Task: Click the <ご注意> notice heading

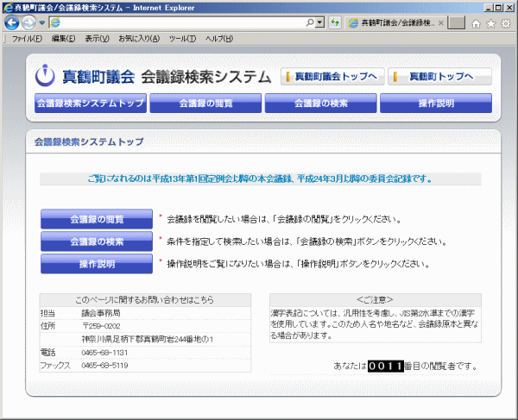Action: pyautogui.click(x=375, y=299)
